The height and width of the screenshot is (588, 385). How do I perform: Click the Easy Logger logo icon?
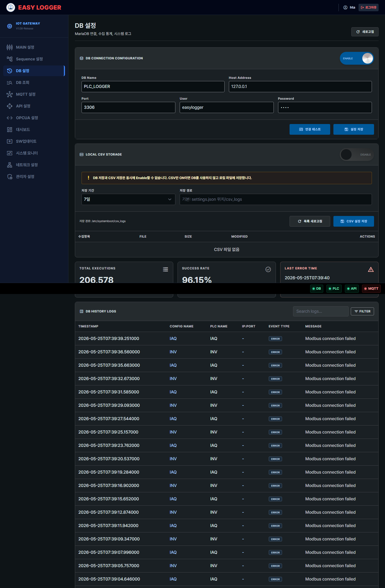tap(11, 7)
